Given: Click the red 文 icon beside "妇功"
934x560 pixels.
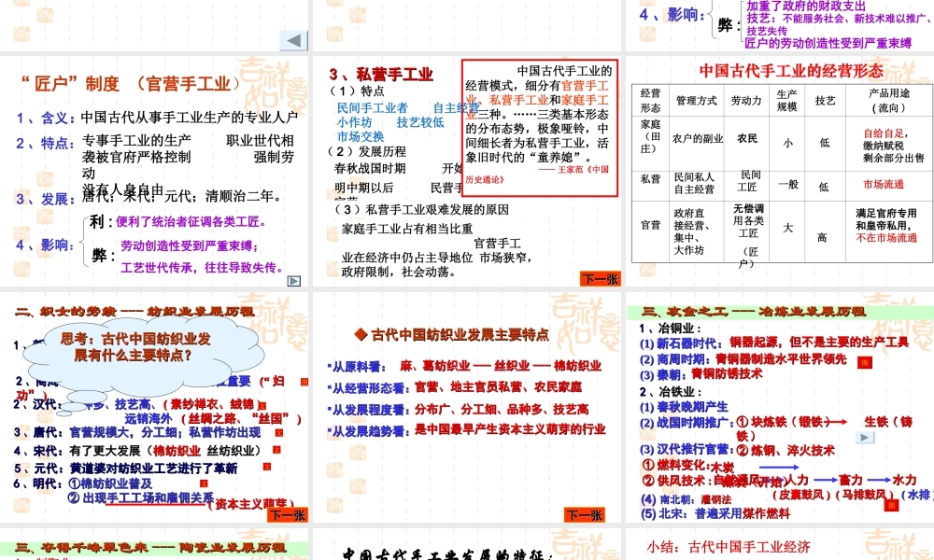Looking at the screenshot, I should tap(304, 382).
